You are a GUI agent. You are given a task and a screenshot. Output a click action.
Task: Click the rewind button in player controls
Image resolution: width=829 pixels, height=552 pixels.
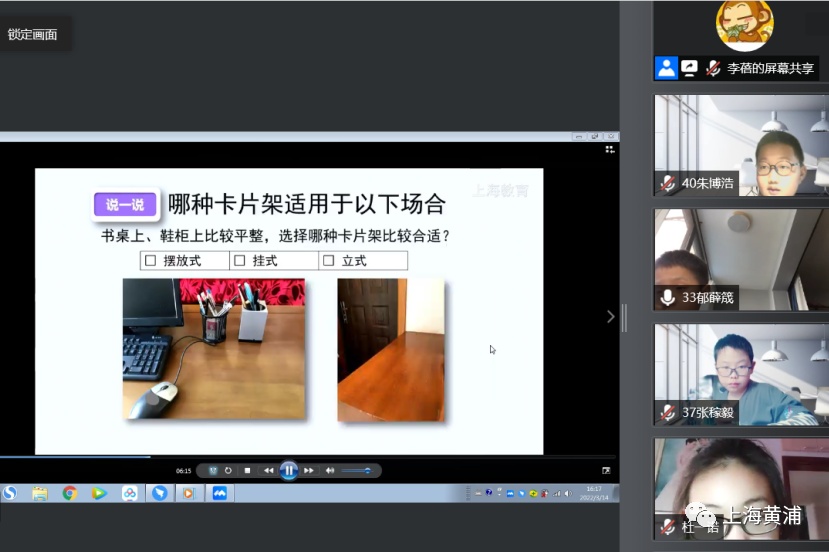tap(268, 470)
